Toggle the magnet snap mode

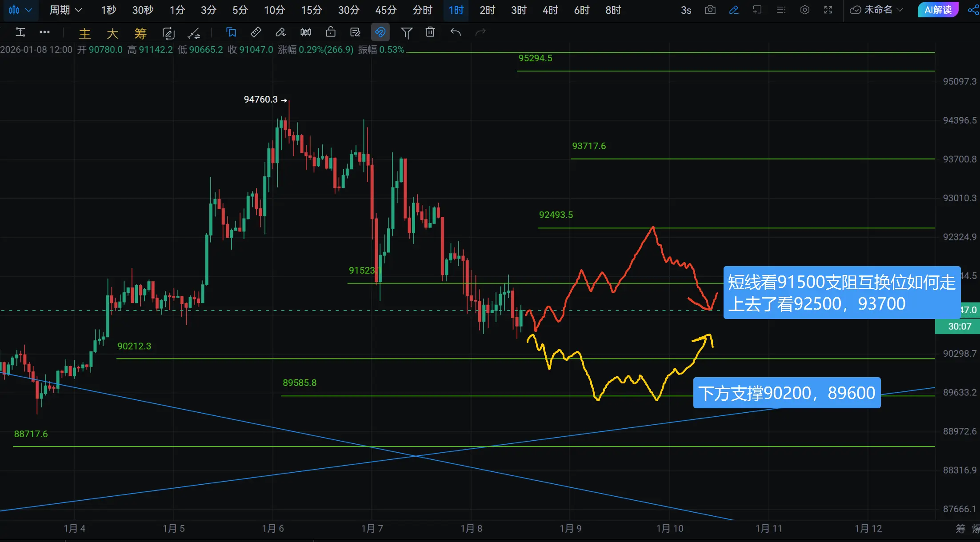[380, 32]
